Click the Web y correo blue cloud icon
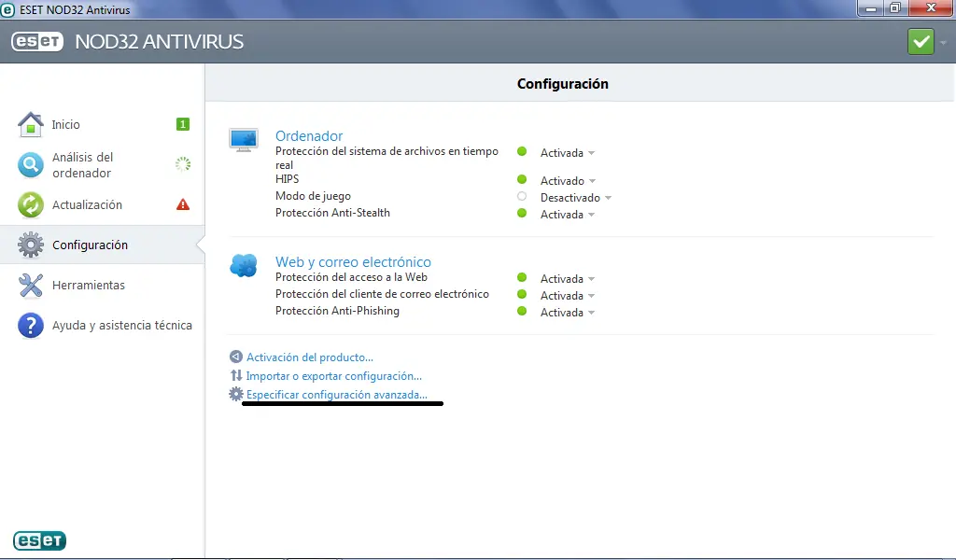The image size is (956, 560). 244,266
